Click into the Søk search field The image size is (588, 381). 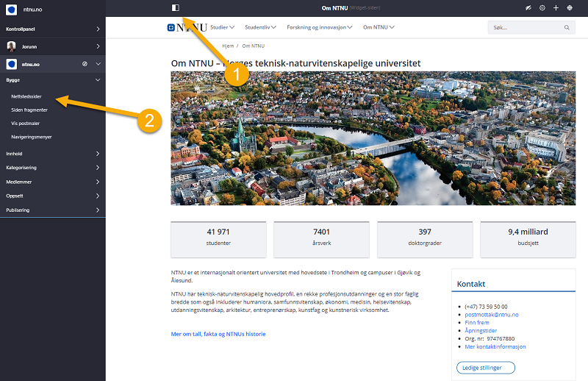[531, 27]
